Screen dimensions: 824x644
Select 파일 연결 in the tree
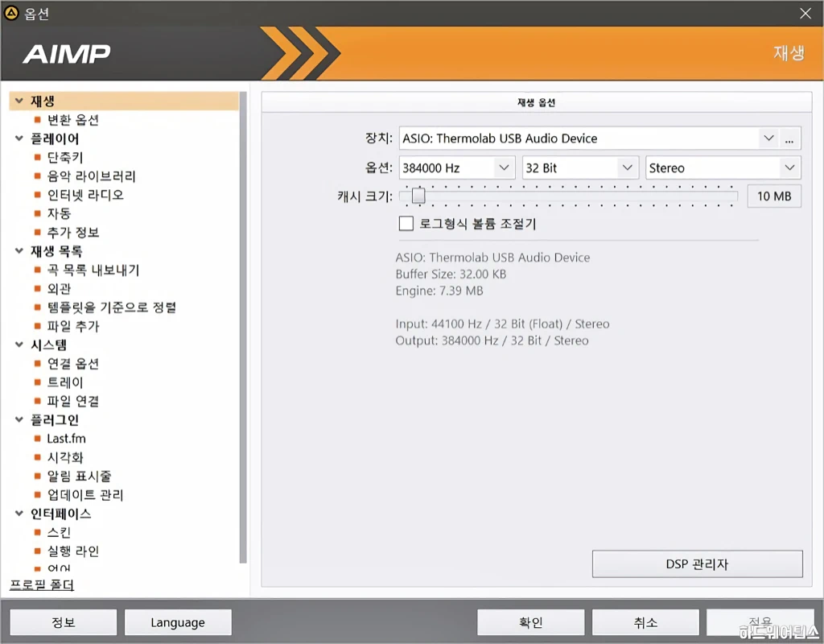pos(73,401)
